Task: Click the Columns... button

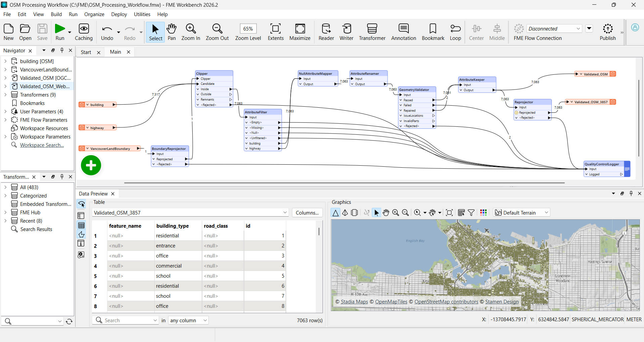Action: coord(307,213)
